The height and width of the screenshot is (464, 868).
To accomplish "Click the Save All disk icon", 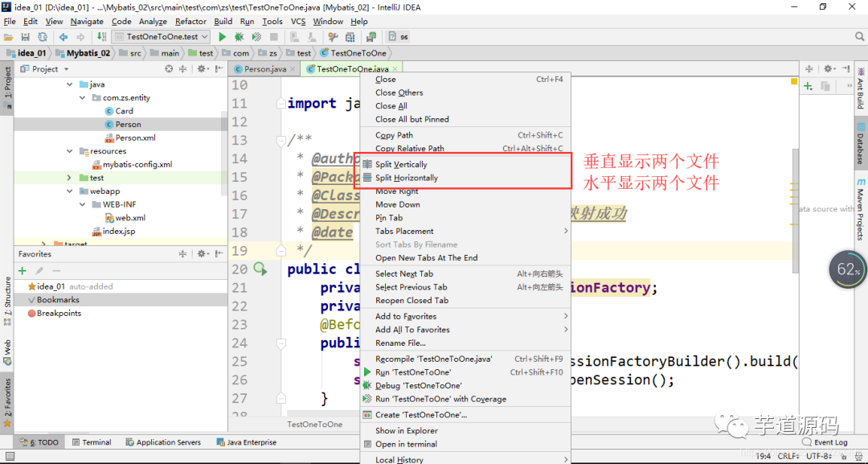I will pyautogui.click(x=26, y=36).
